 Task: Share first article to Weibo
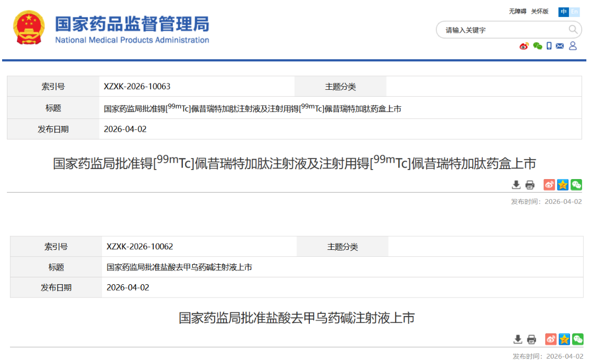pyautogui.click(x=549, y=184)
